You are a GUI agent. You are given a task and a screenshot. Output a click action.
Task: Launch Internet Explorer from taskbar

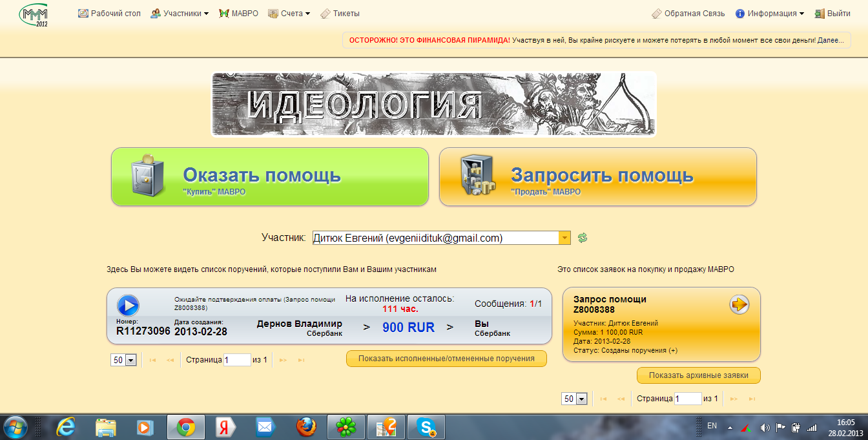click(x=66, y=427)
